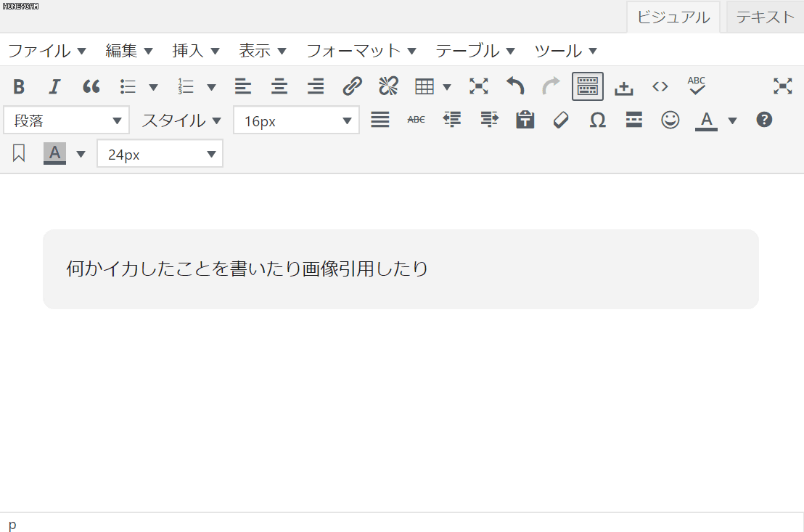Open the source code angle-brackets icon
The image size is (804, 532).
[x=660, y=86]
